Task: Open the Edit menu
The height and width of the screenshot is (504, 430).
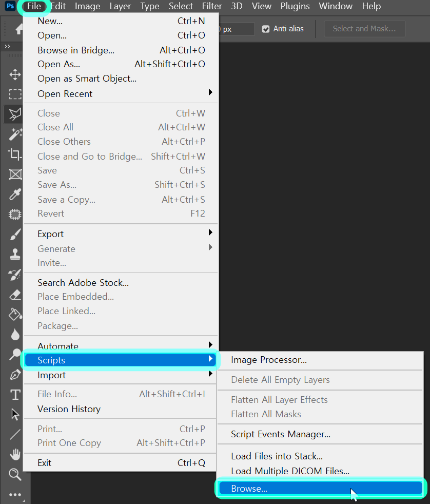Action: coord(58,6)
